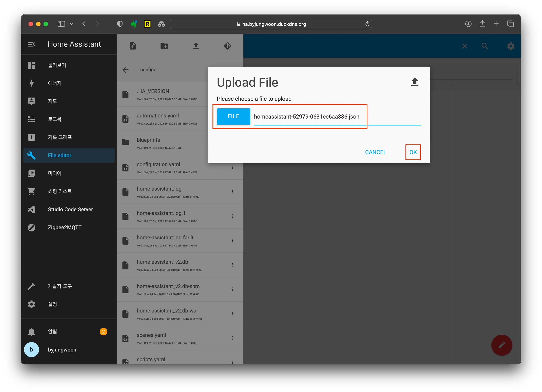Open a new Safari tab
The image size is (542, 392).
[496, 24]
